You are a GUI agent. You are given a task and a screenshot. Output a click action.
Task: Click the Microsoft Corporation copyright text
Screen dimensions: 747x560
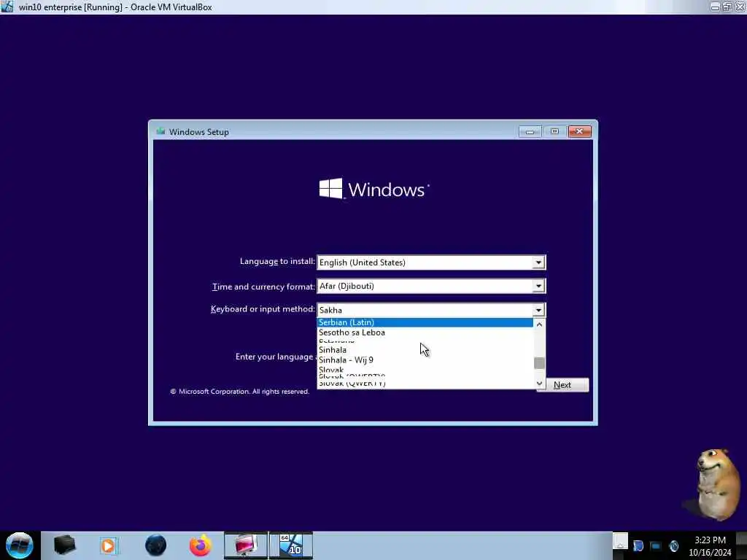click(239, 392)
